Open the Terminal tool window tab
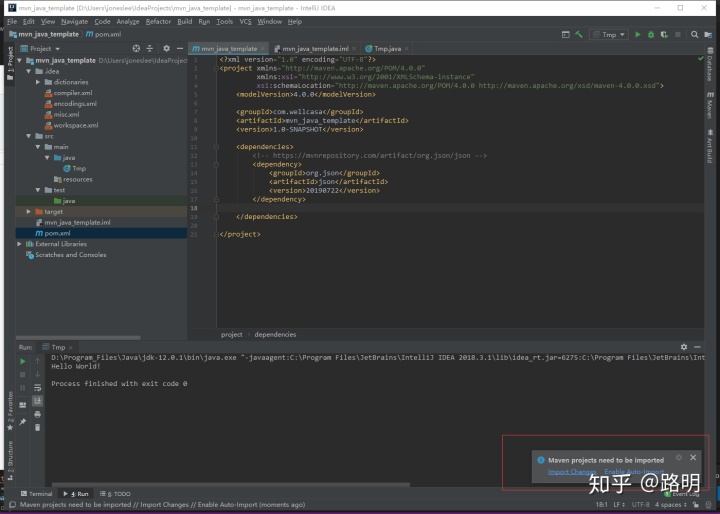 click(36, 494)
